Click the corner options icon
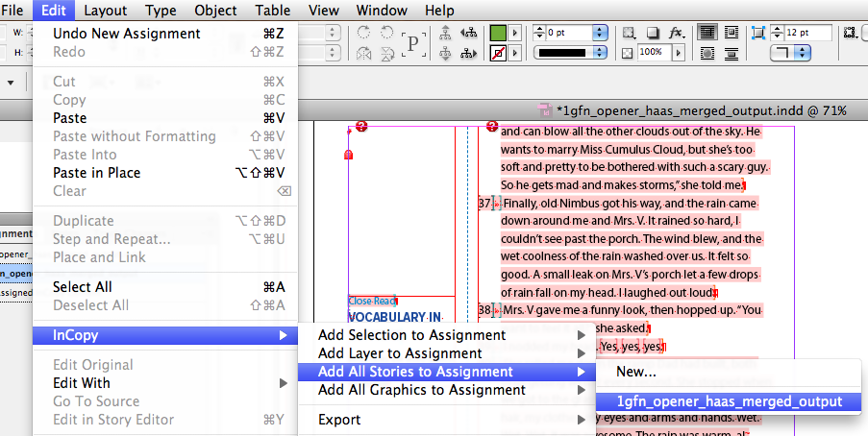The image size is (868, 436). 757,33
